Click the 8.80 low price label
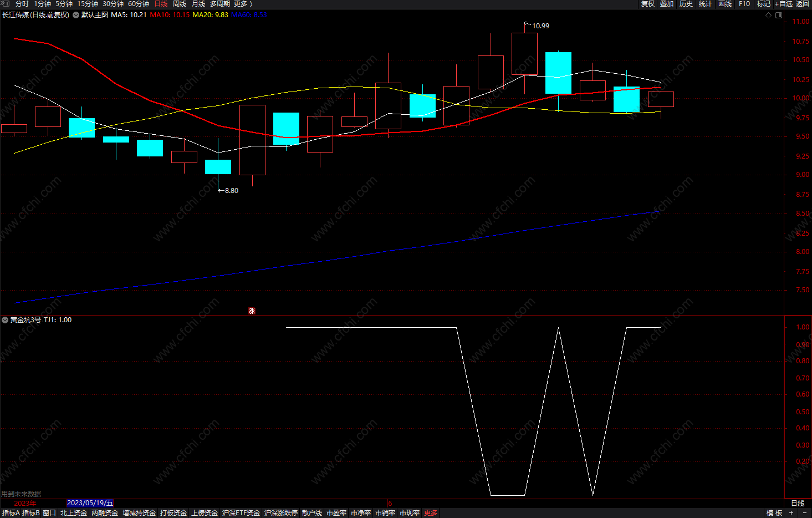This screenshot has height=518, width=812. click(x=231, y=191)
